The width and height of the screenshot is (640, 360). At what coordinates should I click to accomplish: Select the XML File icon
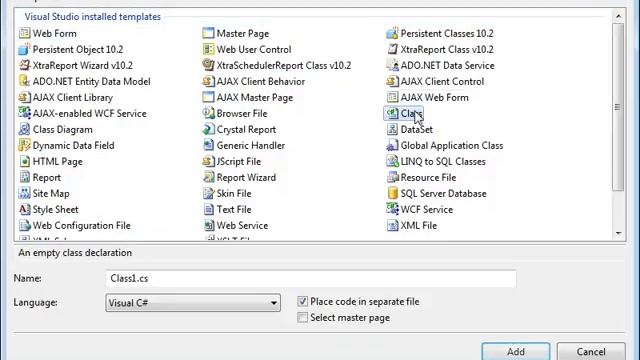coord(392,225)
